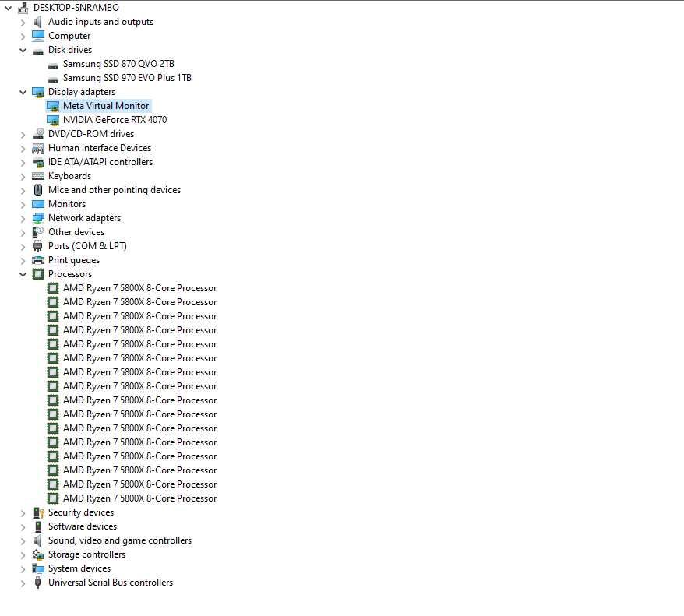Select the IDE ATA/ATAPI controllers label
Screen dimensions: 684x616
100,162
